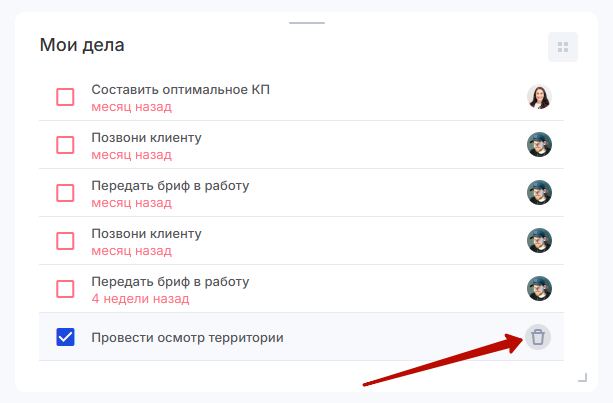Click avatar on "Позвони клиенту" above the "4 недели назад" task
613x403 pixels.
540,241
